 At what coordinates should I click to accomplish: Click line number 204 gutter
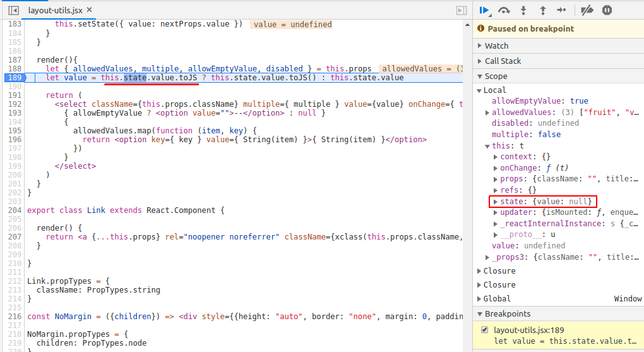(x=15, y=210)
